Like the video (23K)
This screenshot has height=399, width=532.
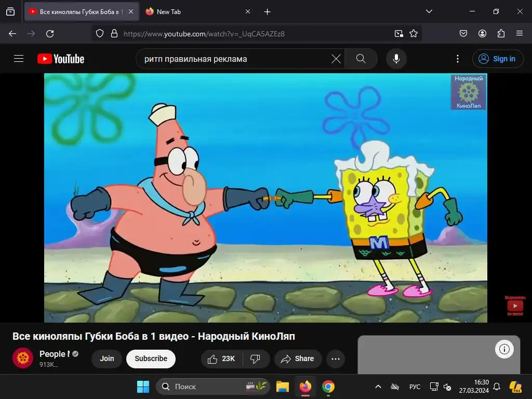[x=221, y=358]
